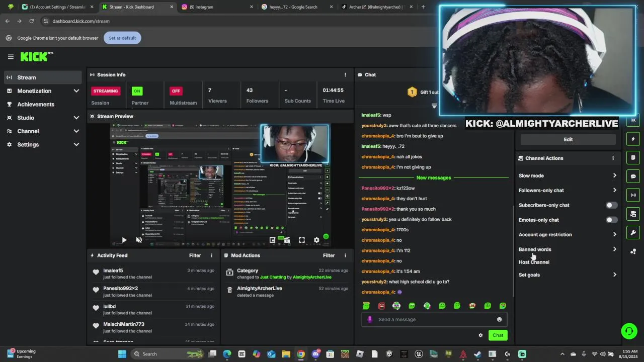
Task: Open wrench tools icon in right rail
Action: pyautogui.click(x=633, y=232)
